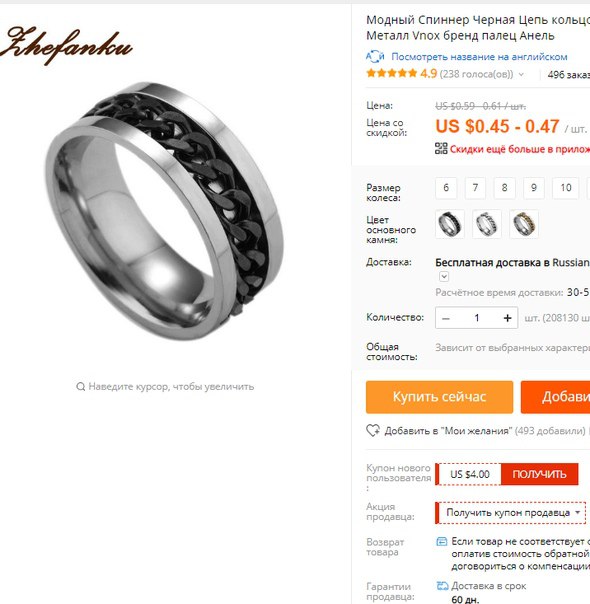Pick the gold chain ring color swatch

(523, 224)
